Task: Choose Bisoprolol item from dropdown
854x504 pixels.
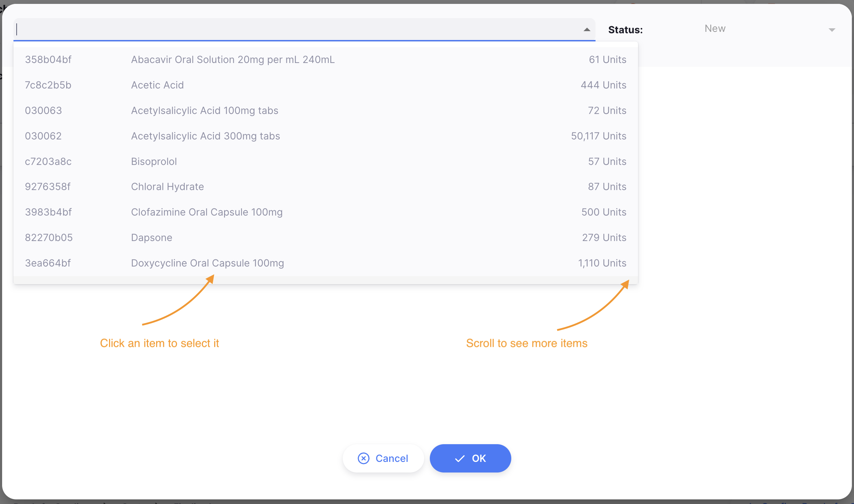Action: pyautogui.click(x=154, y=161)
